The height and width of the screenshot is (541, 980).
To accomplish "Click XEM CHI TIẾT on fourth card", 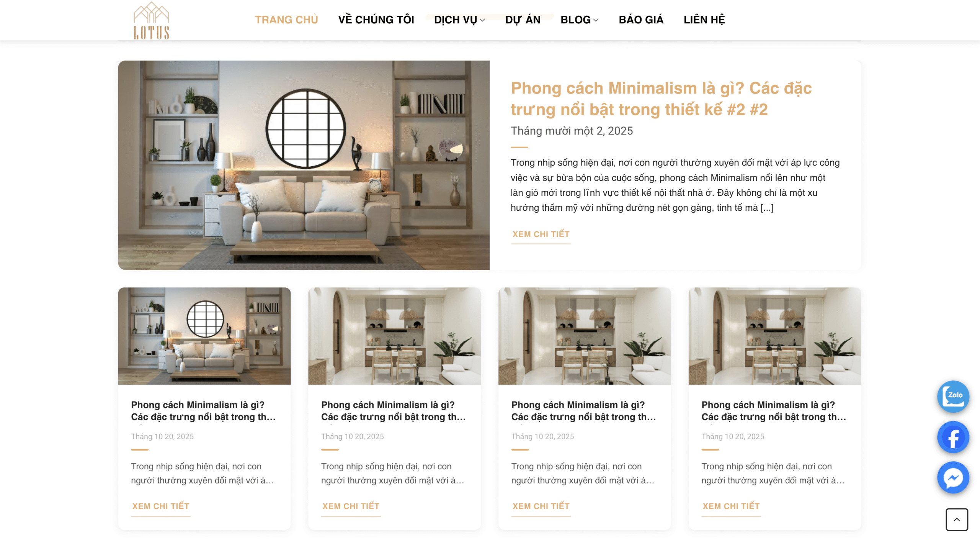I will click(x=731, y=506).
